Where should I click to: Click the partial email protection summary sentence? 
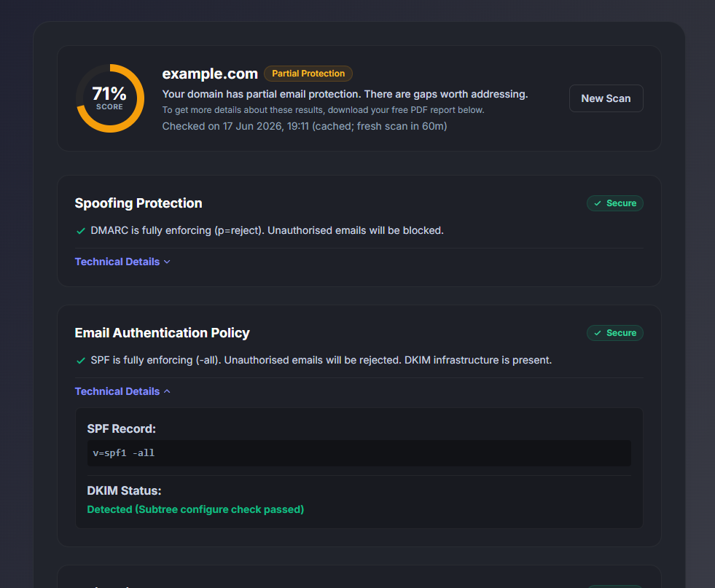click(345, 94)
